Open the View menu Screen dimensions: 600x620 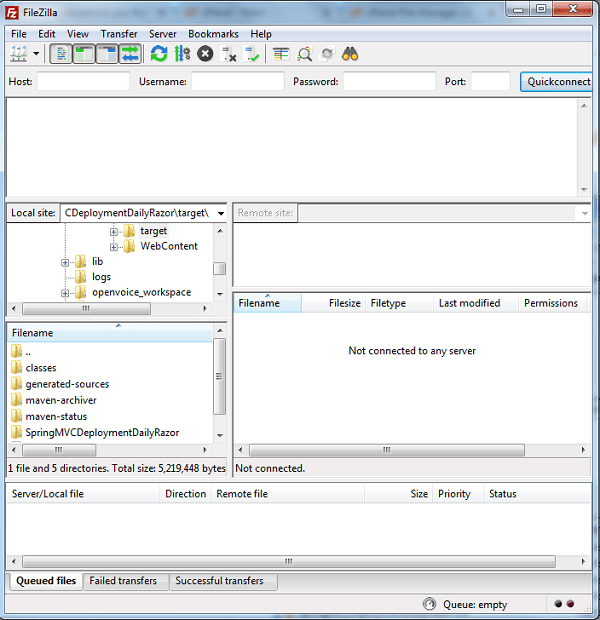coord(78,34)
